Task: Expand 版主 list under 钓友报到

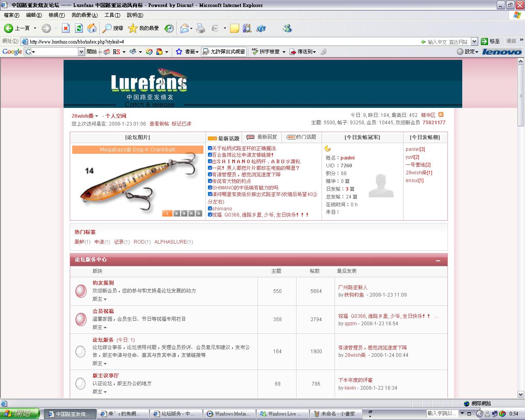Action: coord(99,299)
